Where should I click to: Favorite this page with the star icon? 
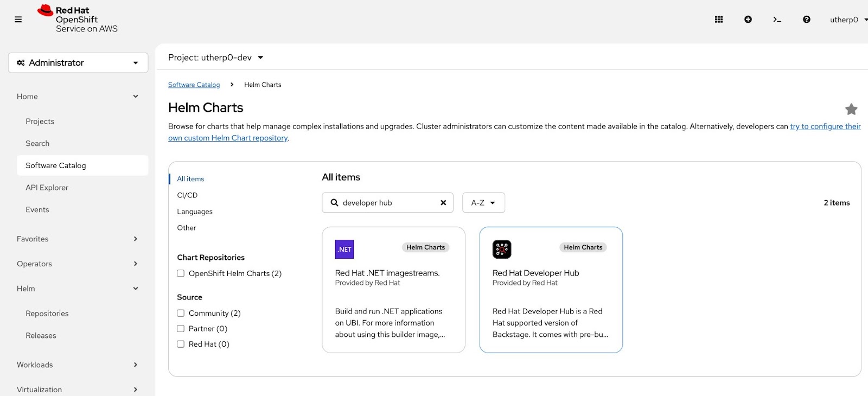pyautogui.click(x=851, y=109)
